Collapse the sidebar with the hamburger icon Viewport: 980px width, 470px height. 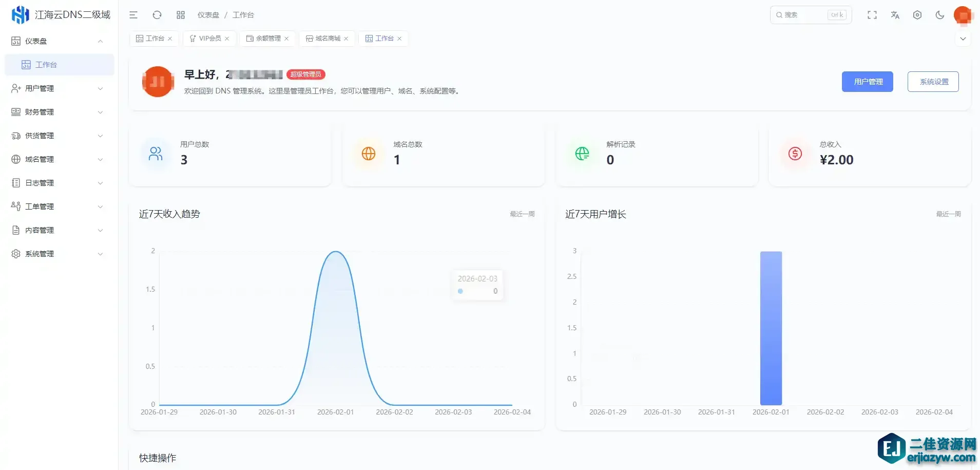(133, 15)
